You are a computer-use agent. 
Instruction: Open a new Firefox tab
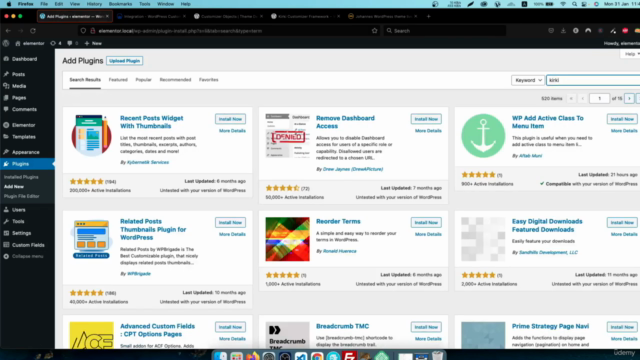(429, 16)
